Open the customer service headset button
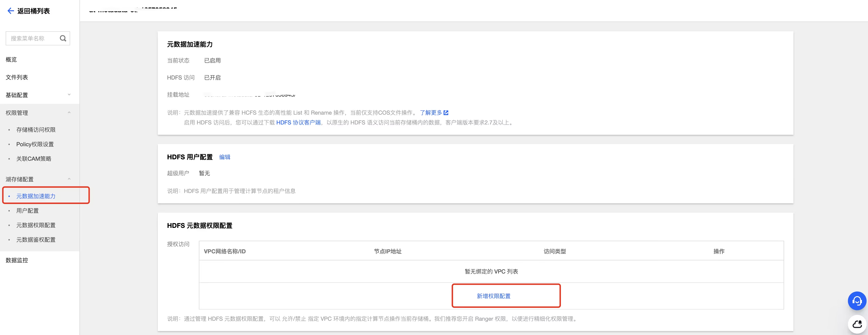 coord(857,301)
